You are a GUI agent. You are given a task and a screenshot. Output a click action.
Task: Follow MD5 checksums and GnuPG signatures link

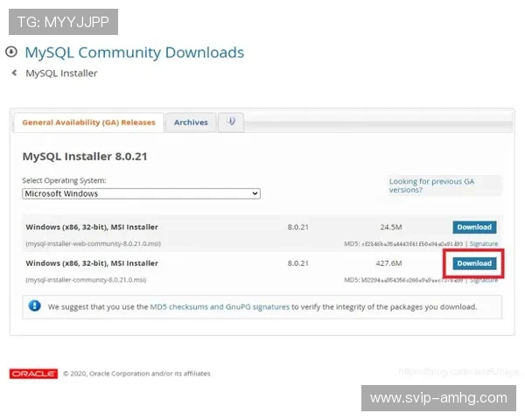click(220, 307)
